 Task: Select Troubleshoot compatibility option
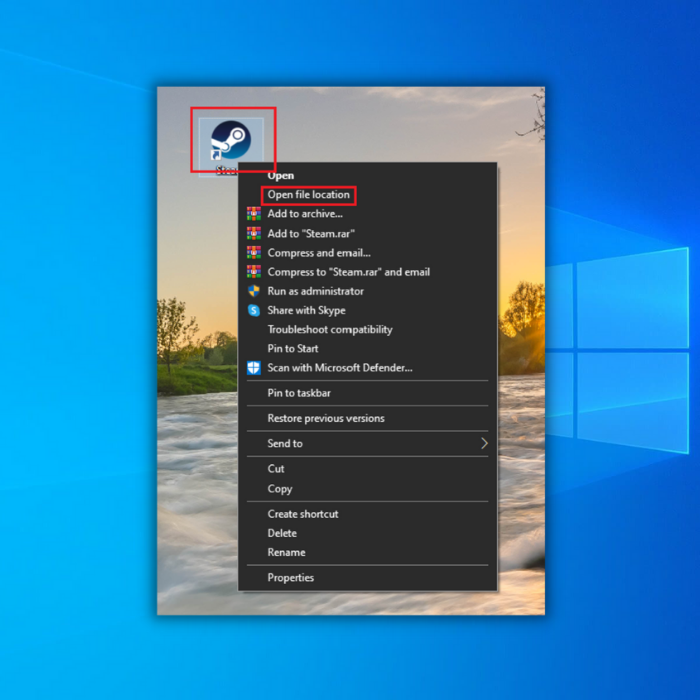[x=329, y=330]
